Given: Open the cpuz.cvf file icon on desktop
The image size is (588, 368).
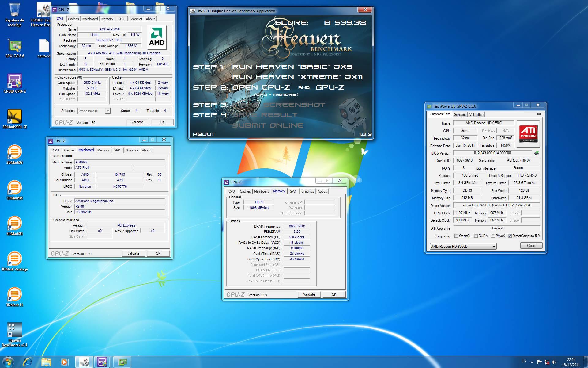Looking at the screenshot, I should tap(43, 48).
